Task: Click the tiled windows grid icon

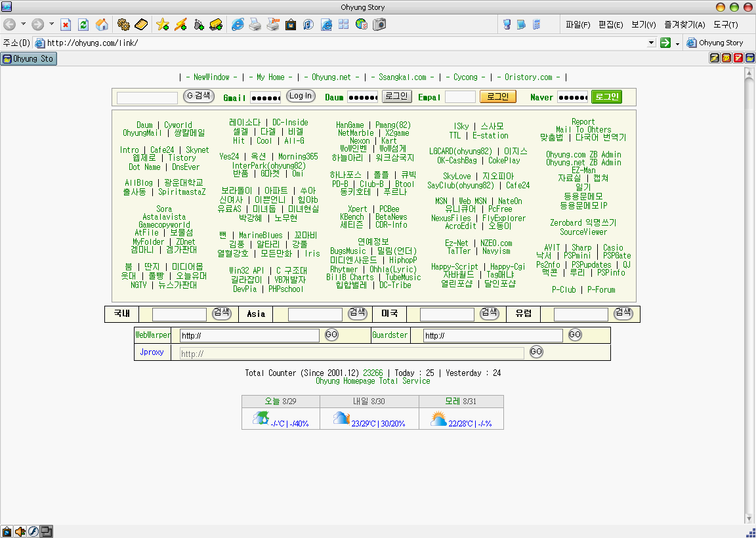Action: pyautogui.click(x=344, y=24)
